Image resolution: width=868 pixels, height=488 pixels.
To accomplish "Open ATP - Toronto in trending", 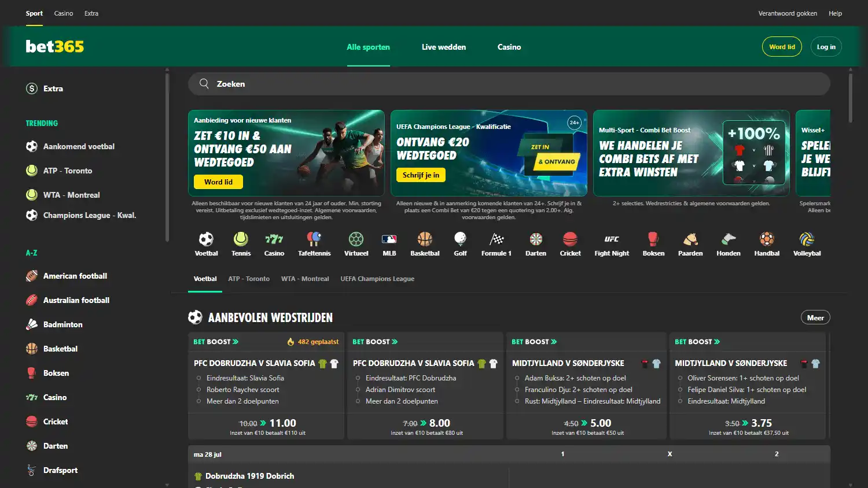I will click(59, 171).
